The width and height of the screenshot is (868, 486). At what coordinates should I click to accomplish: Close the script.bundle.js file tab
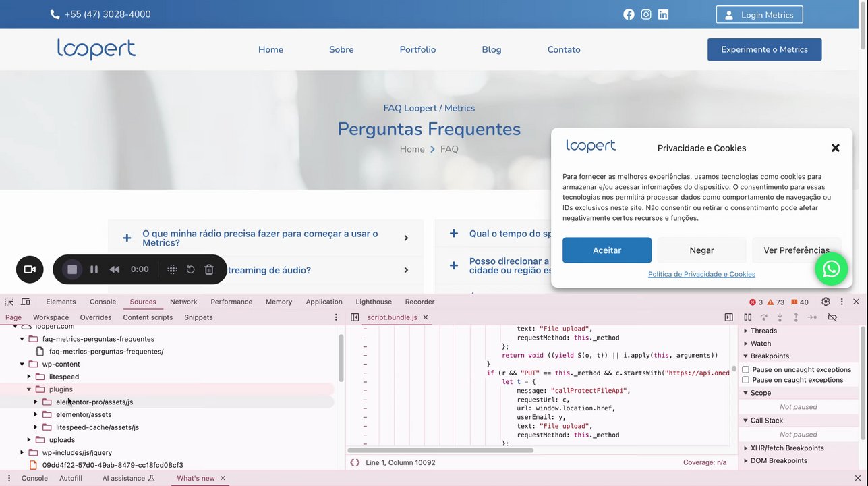coord(426,317)
